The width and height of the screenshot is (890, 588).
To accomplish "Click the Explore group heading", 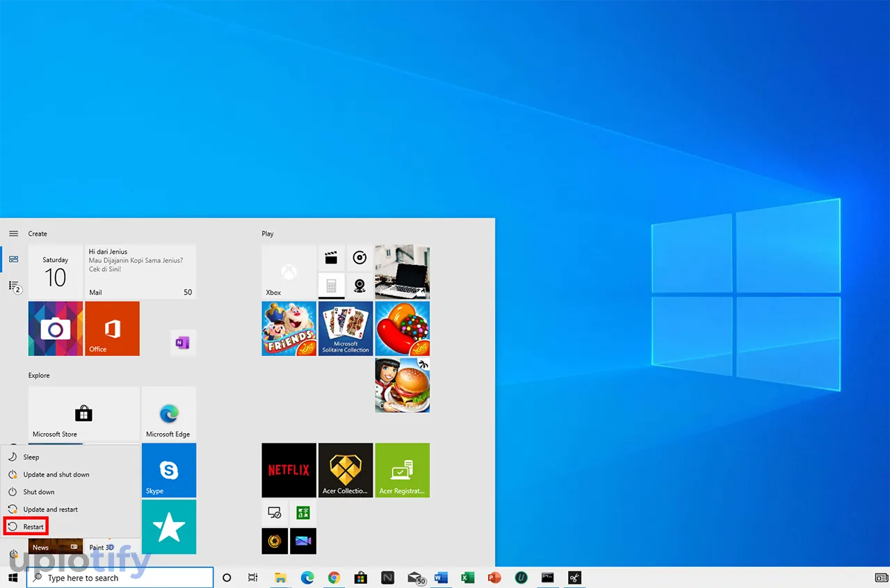I will point(39,375).
